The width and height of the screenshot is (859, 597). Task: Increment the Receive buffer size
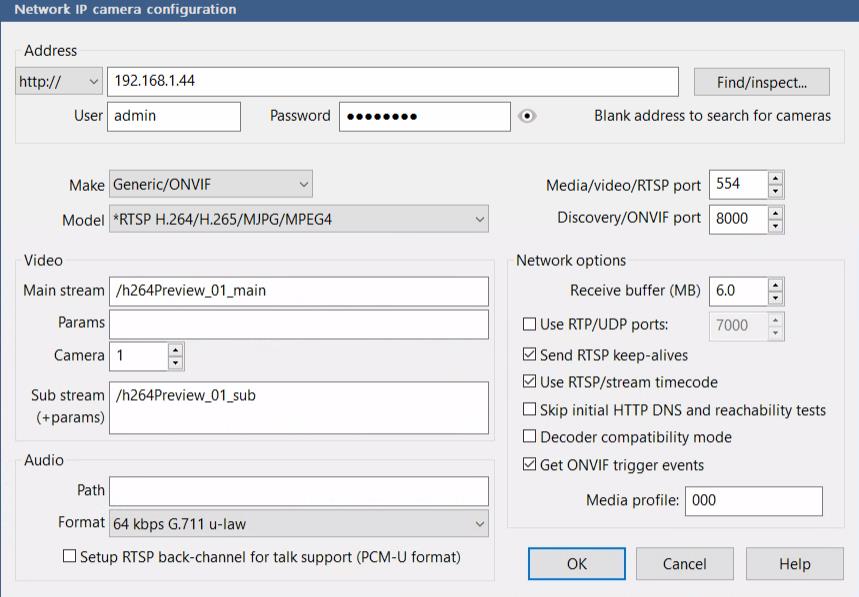pyautogui.click(x=776, y=284)
